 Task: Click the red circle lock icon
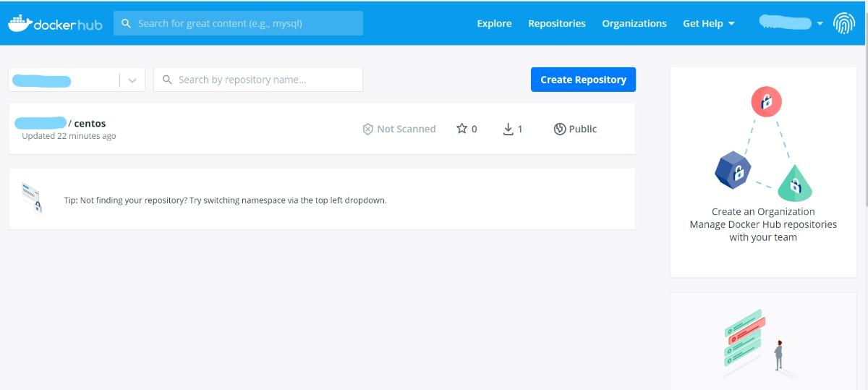[x=766, y=102]
